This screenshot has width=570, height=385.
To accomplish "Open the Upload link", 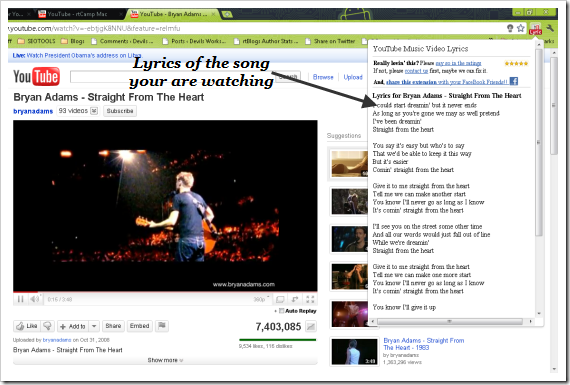I will point(353,77).
